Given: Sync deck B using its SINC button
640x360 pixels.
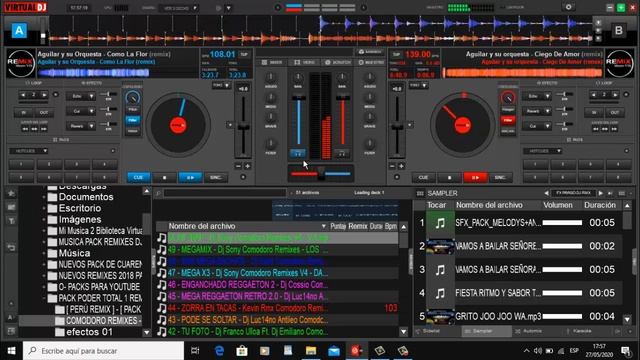Looking at the screenshot, I should coord(500,178).
